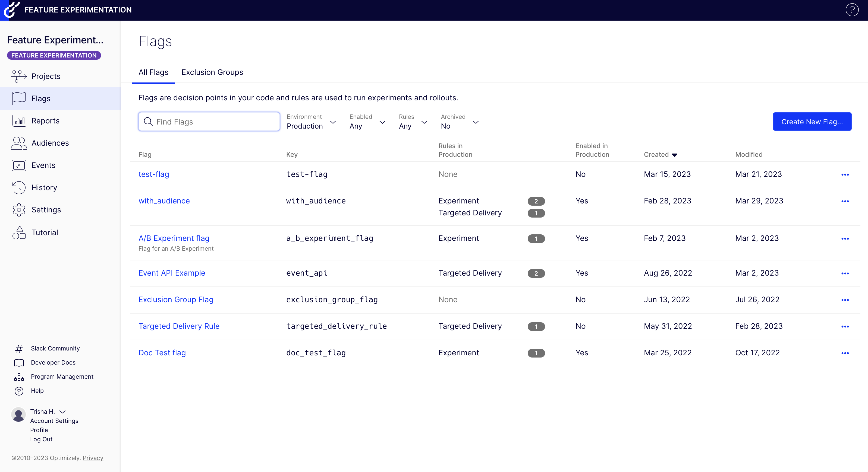The image size is (868, 472).
Task: Open Slack Community hash icon
Action: tap(19, 349)
